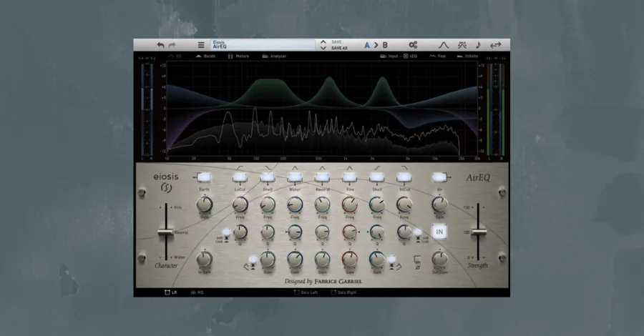Open the hamburger preset menu
The image size is (644, 336).
tap(201, 45)
